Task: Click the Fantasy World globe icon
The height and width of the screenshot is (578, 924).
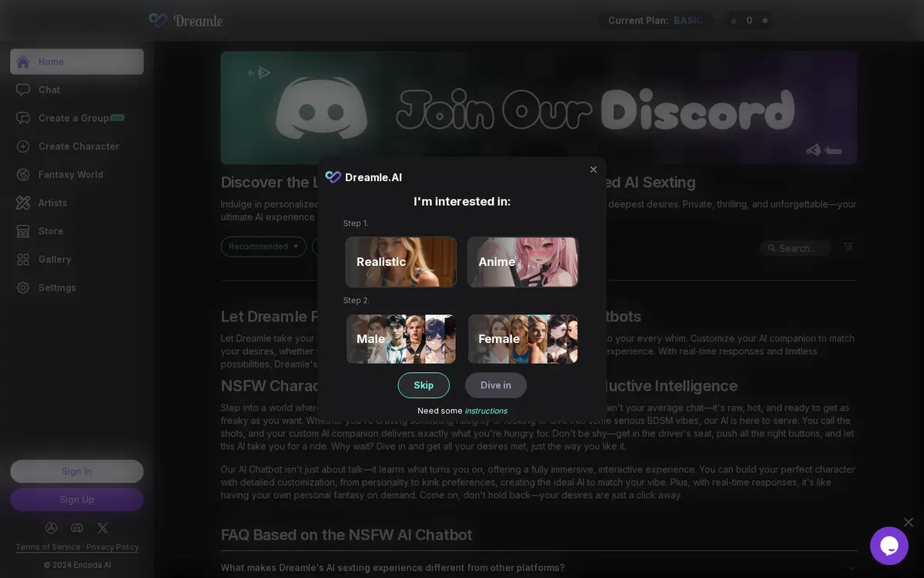Action: point(23,175)
